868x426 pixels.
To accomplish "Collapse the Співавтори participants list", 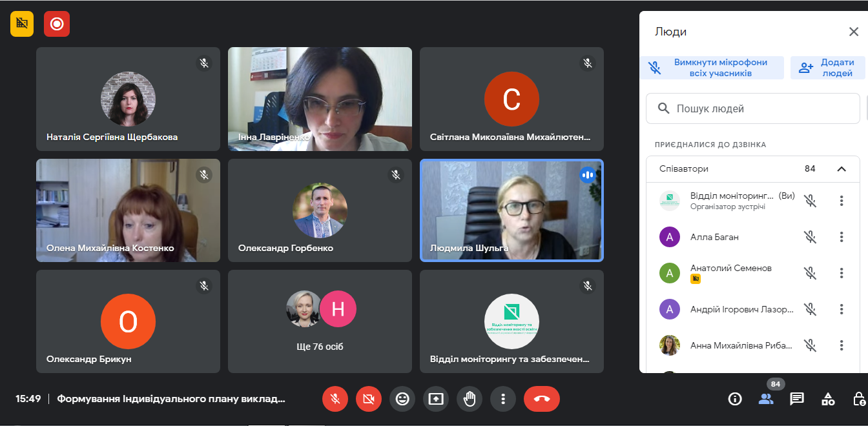I will tap(842, 169).
